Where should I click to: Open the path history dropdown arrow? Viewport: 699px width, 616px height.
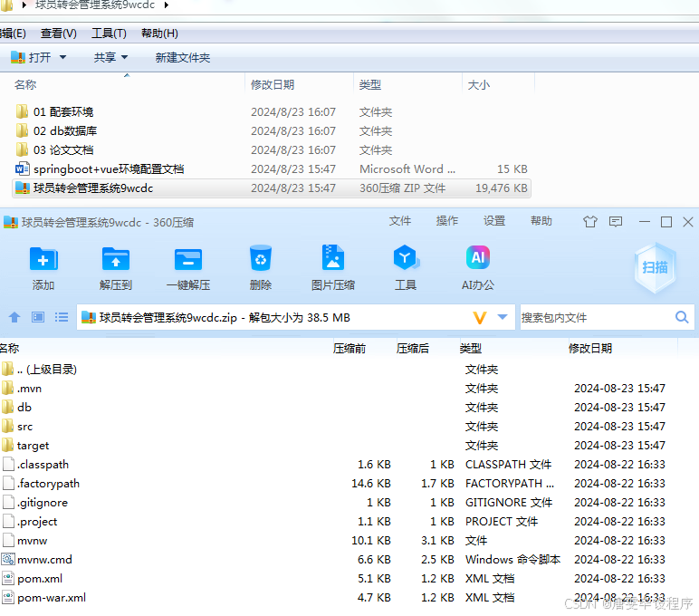pos(503,317)
